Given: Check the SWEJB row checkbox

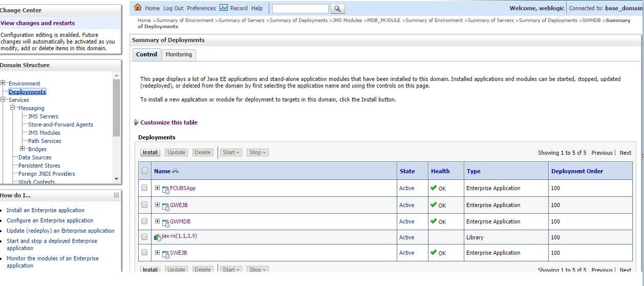Looking at the screenshot, I should 144,253.
